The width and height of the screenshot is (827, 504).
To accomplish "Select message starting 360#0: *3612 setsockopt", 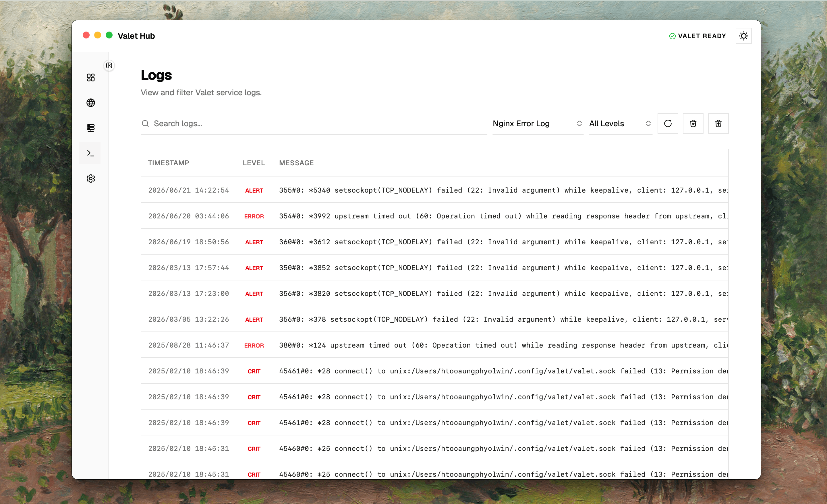I will click(503, 242).
